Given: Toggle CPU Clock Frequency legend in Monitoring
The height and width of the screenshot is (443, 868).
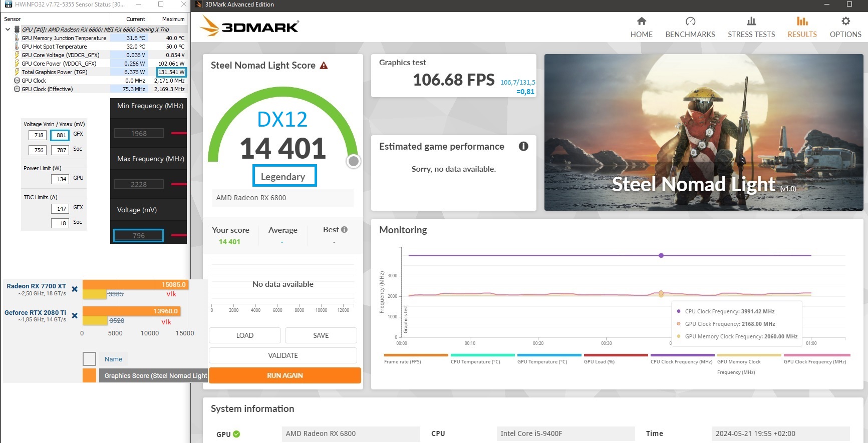Looking at the screenshot, I should 682,359.
